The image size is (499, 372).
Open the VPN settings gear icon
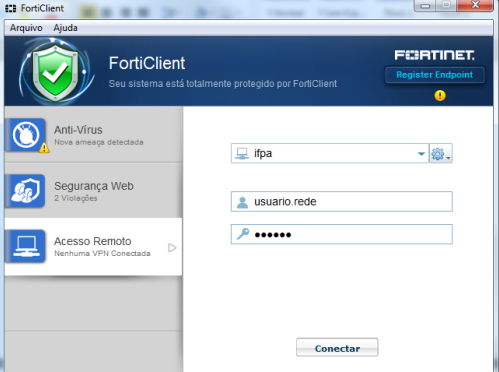[x=441, y=153]
